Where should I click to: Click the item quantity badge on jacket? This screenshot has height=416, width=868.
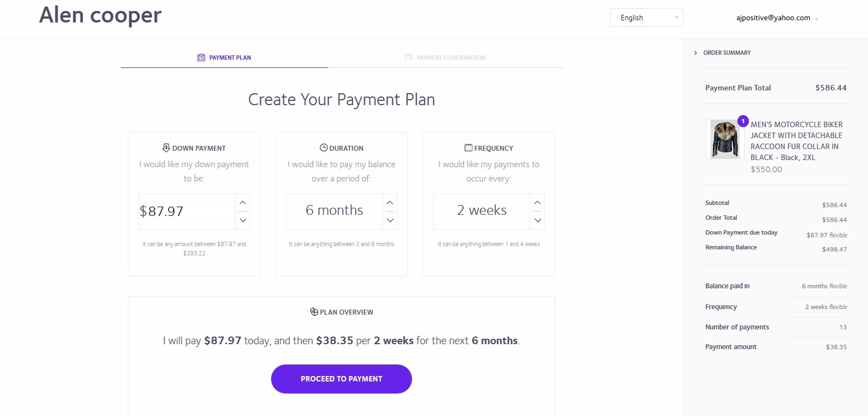point(743,121)
